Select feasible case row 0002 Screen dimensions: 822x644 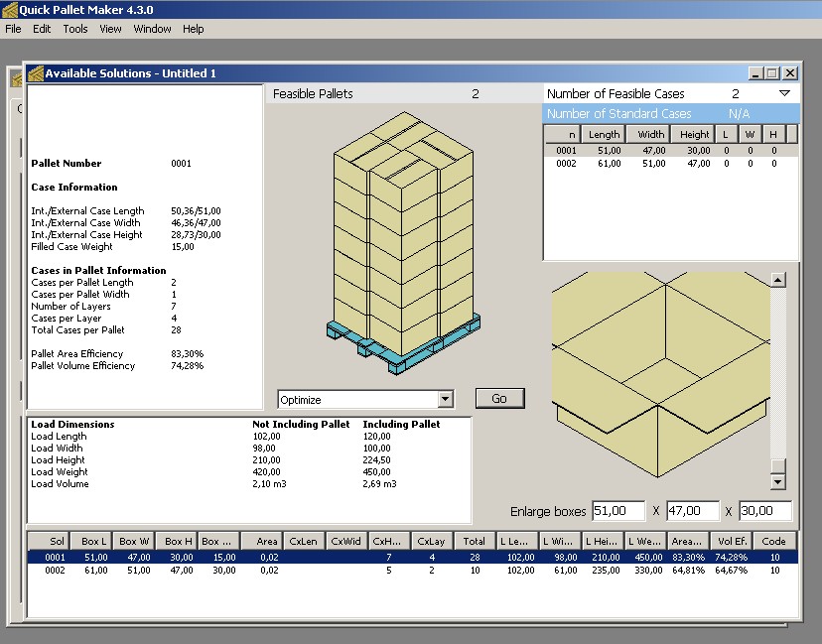click(x=670, y=164)
